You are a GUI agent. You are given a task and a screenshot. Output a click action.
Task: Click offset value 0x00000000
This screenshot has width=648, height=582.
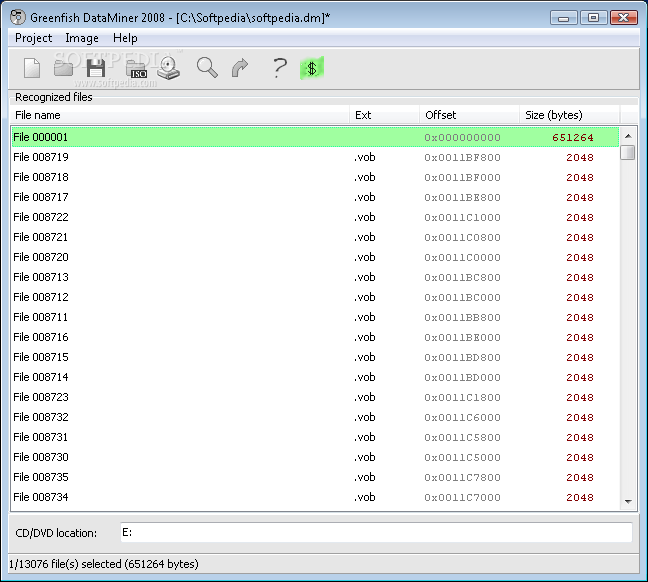point(462,138)
